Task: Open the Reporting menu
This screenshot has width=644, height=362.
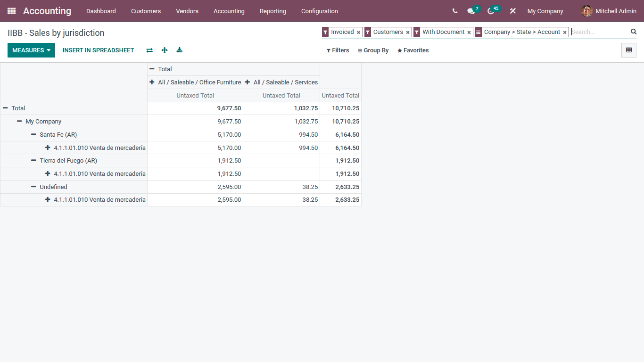Action: [272, 11]
